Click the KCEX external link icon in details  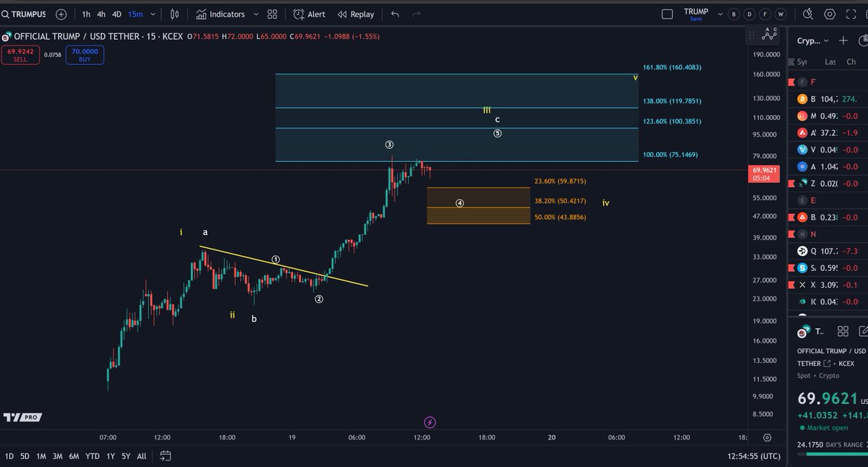(x=826, y=364)
